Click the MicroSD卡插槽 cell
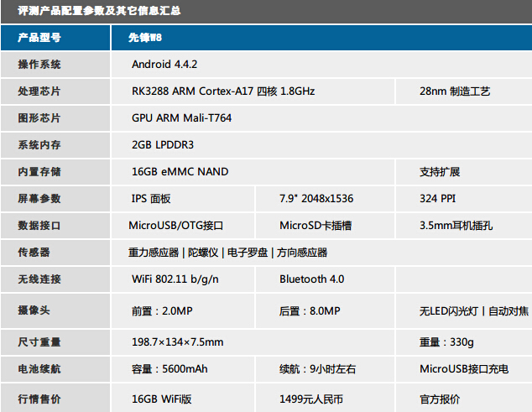The height and width of the screenshot is (412, 532). pos(316,226)
